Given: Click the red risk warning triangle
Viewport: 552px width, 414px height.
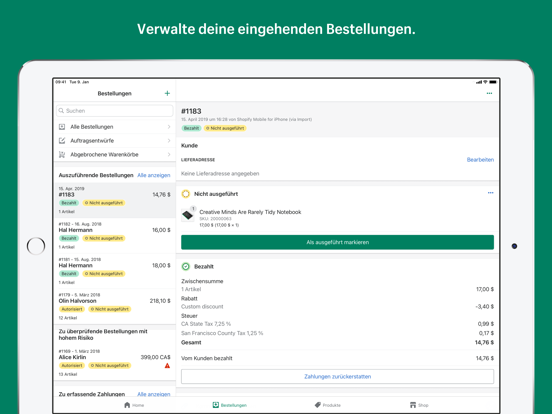Looking at the screenshot, I should click(x=167, y=366).
